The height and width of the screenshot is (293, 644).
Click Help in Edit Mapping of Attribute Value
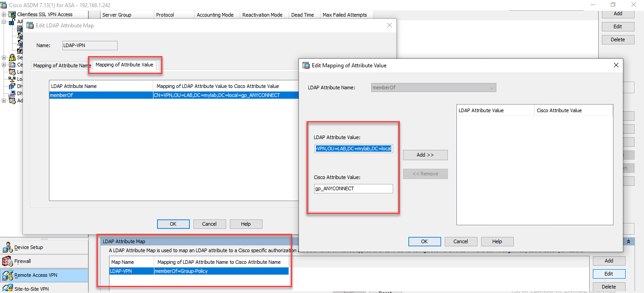pyautogui.click(x=497, y=241)
